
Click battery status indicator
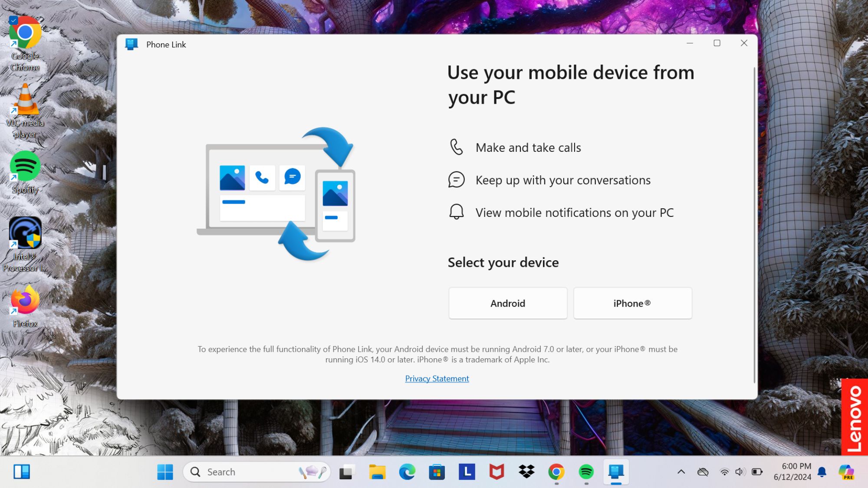pos(756,472)
